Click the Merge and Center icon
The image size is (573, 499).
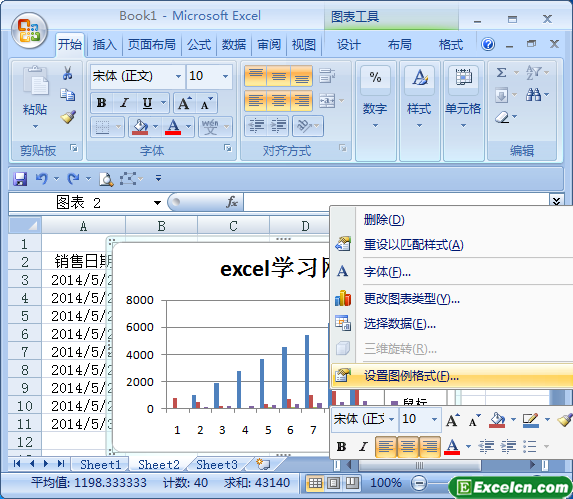point(327,100)
